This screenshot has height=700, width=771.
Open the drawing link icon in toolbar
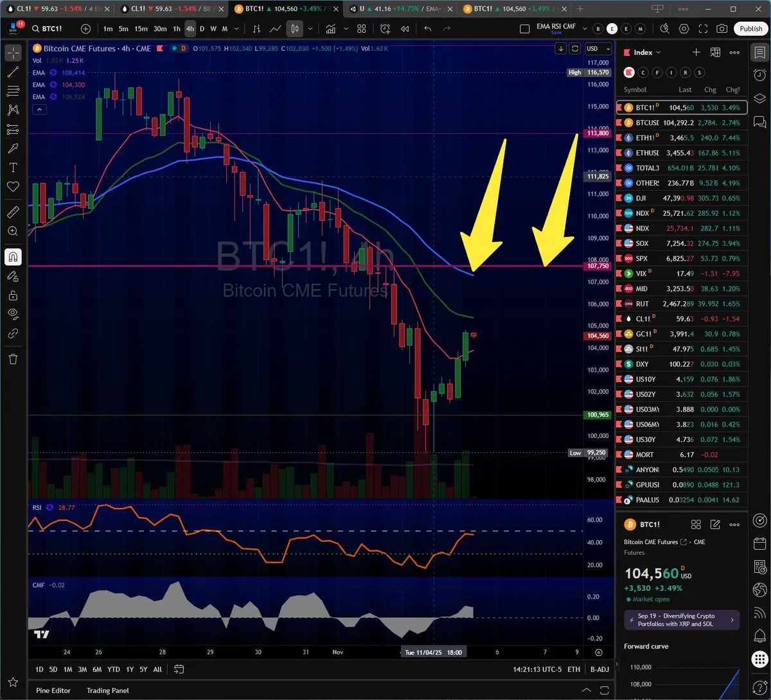[x=13, y=334]
